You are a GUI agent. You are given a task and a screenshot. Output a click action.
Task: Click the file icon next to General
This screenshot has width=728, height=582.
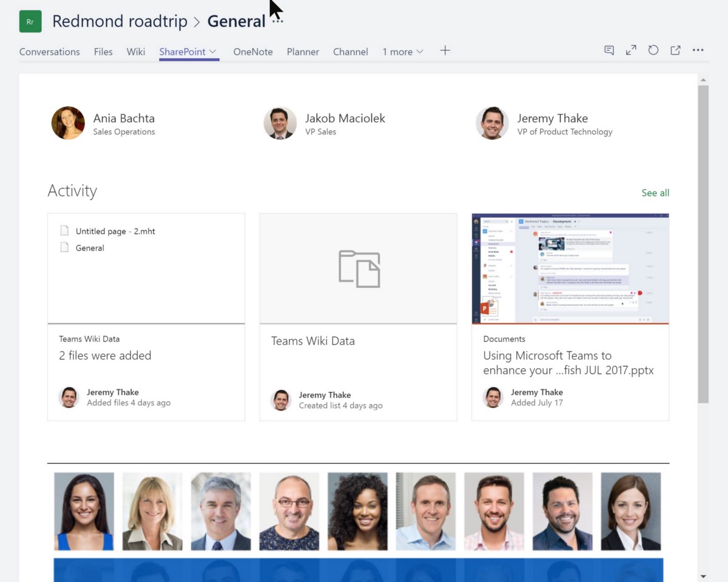pos(64,247)
